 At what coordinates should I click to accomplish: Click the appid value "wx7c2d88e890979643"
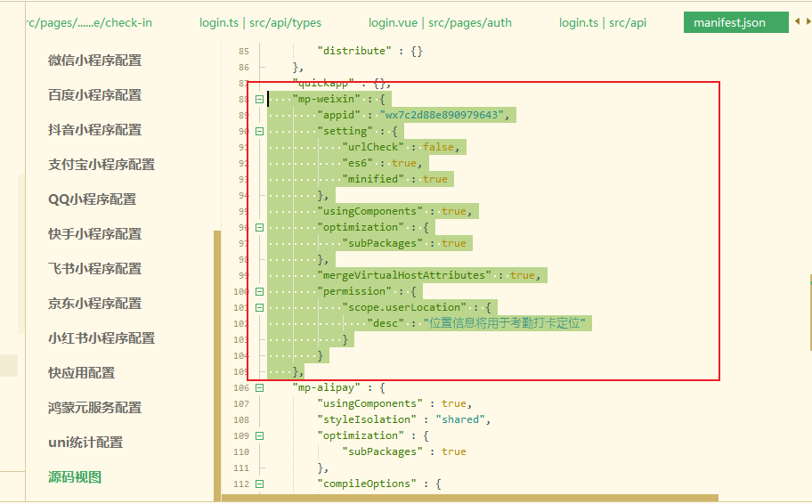pyautogui.click(x=443, y=116)
